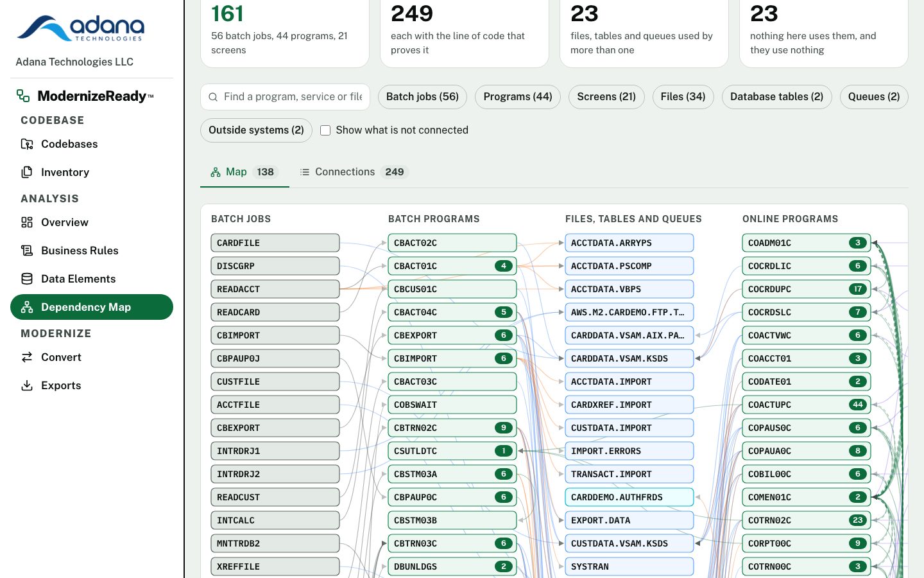Click the 23 badge on COTRN02C
924x578 pixels.
tap(858, 520)
